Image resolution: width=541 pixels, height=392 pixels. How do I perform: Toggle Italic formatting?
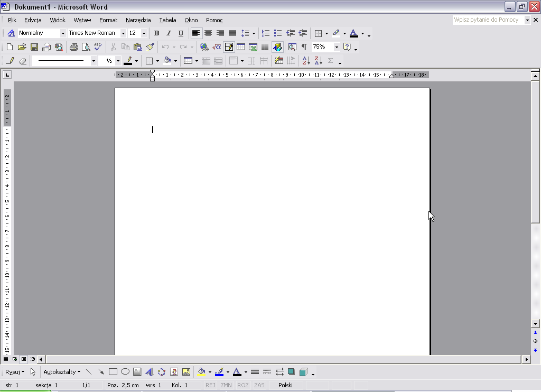click(x=169, y=33)
